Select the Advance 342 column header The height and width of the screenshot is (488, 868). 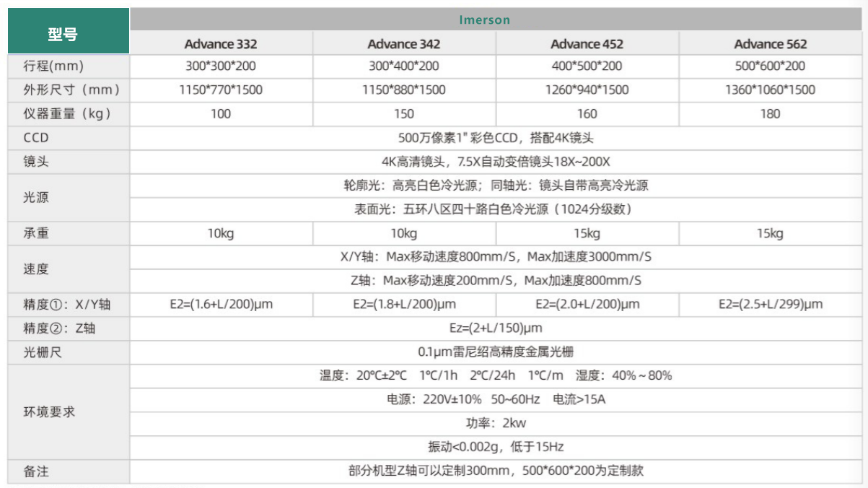tap(404, 44)
